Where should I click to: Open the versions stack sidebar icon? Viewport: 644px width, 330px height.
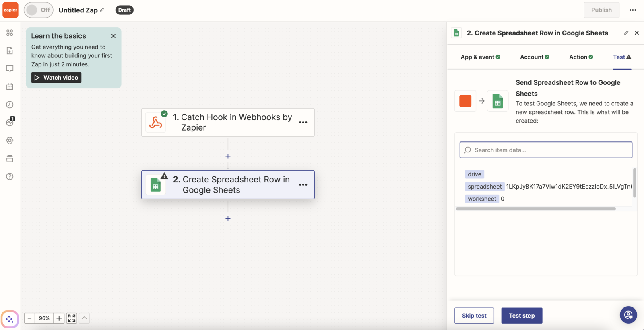[x=10, y=158]
